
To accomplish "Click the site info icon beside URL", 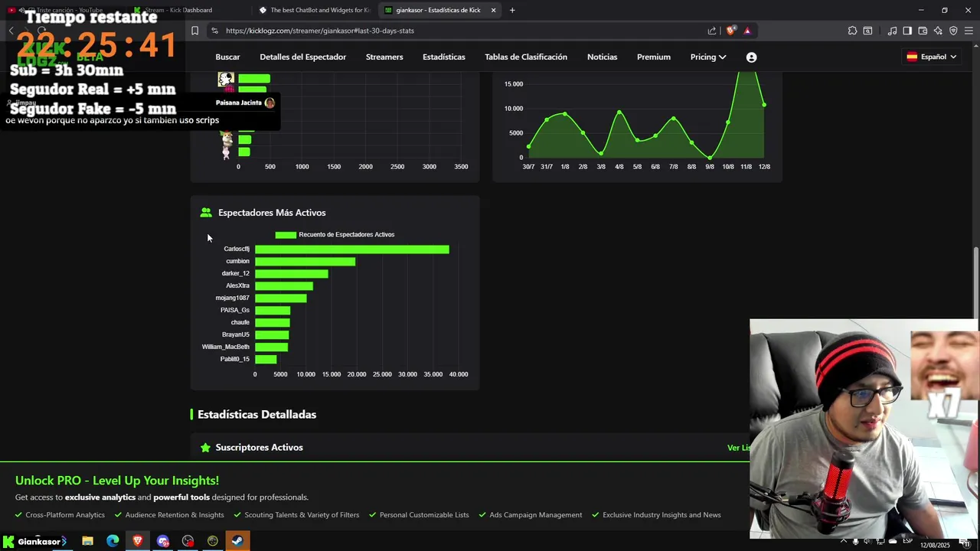I will (x=214, y=31).
